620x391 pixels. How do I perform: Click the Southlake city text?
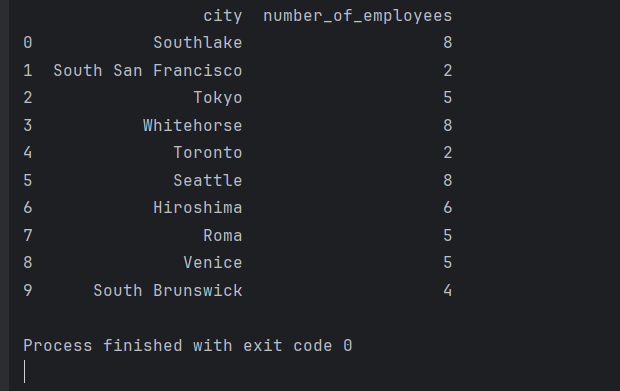coord(198,43)
